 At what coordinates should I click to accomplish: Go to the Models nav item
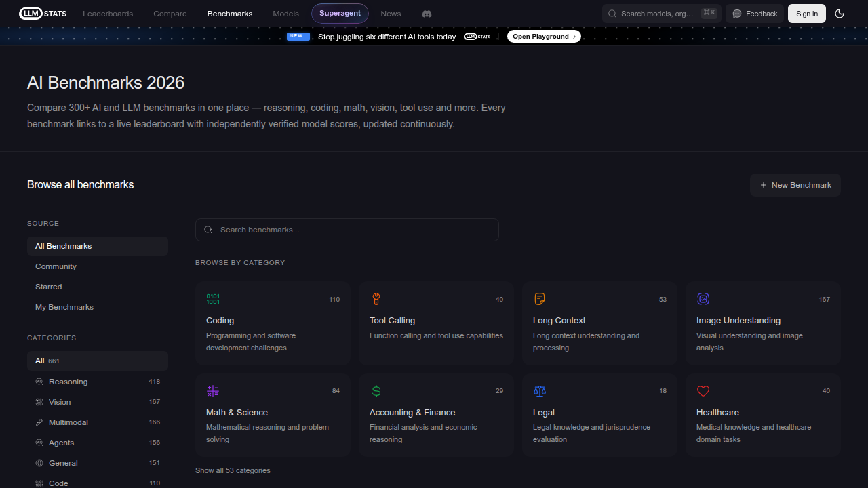[285, 14]
